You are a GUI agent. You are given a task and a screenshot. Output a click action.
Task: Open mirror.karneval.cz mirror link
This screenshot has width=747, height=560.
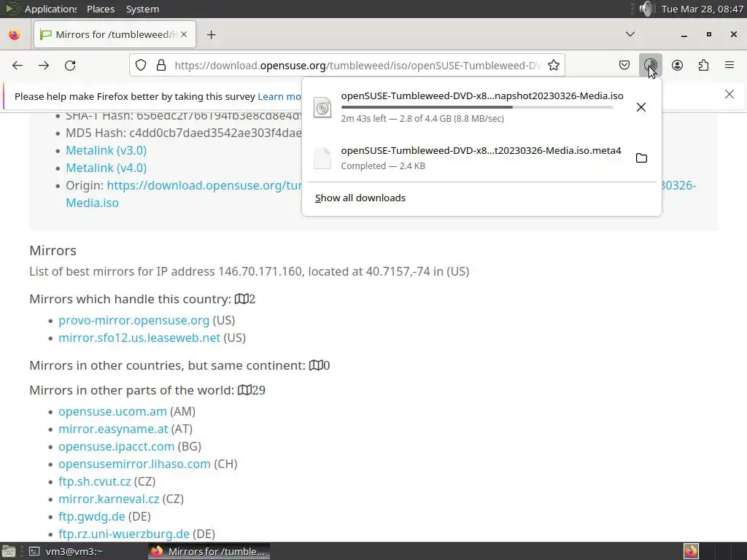click(109, 499)
